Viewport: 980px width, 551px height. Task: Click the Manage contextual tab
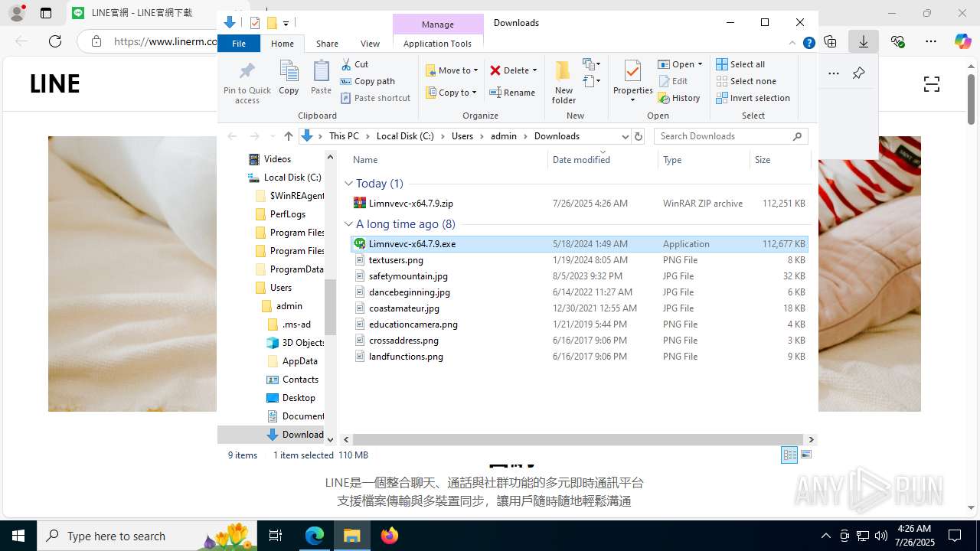pos(438,24)
